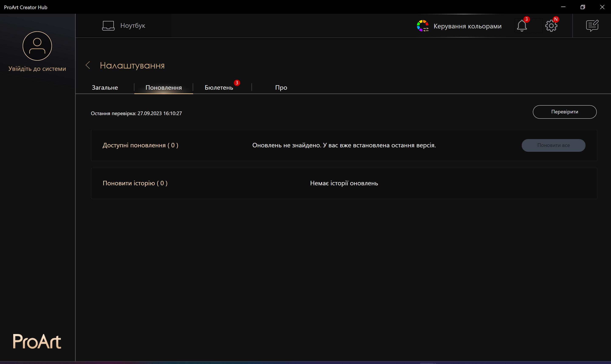This screenshot has width=611, height=364.
Task: Open the Бюлетень tab
Action: pyautogui.click(x=219, y=88)
